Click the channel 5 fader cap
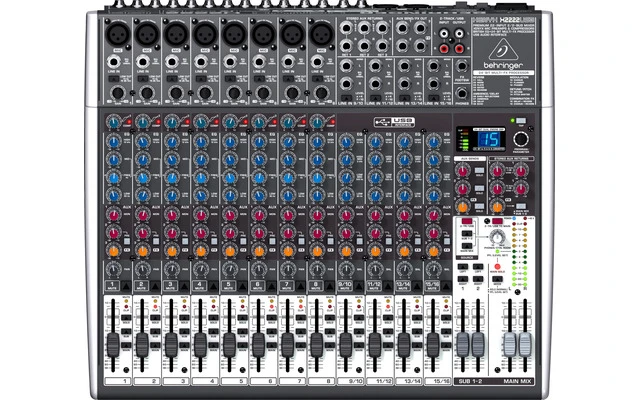This screenshot has width=640, height=400. [229, 345]
